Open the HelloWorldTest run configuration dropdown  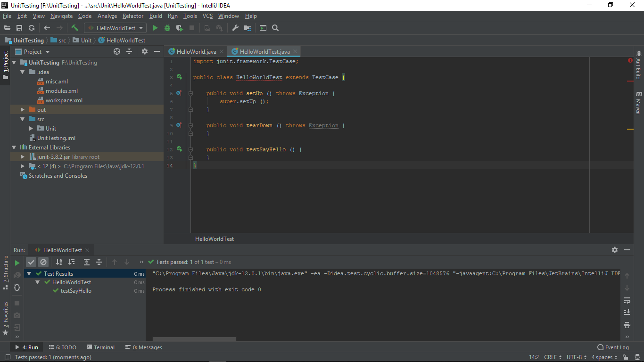point(116,28)
